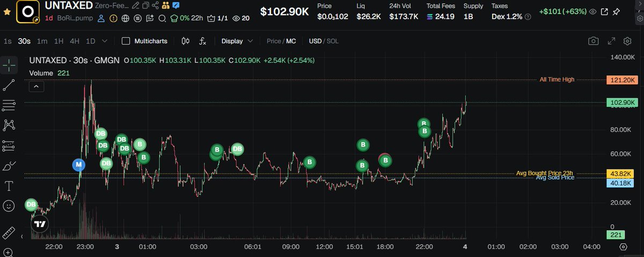Collapse the indicator legend chevron
This screenshot has height=257, width=644.
coord(36,86)
